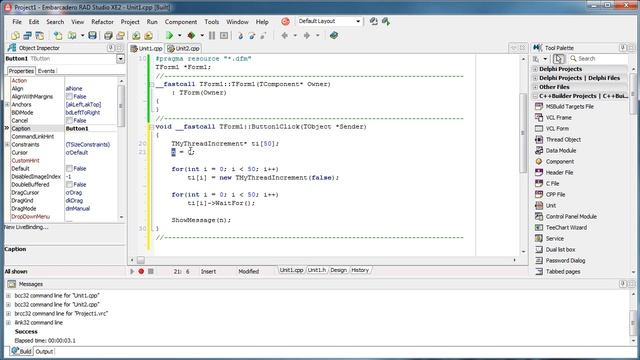Screen dimensions: 640x360
Task: Click the New LiveBinding link
Action: pyautogui.click(x=26, y=227)
